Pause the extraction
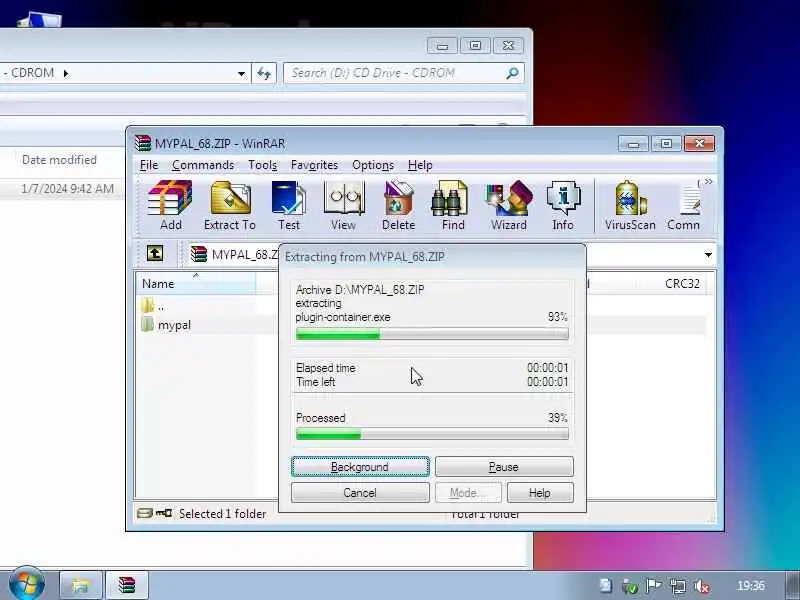Viewport: 800px width, 600px height. tap(504, 467)
